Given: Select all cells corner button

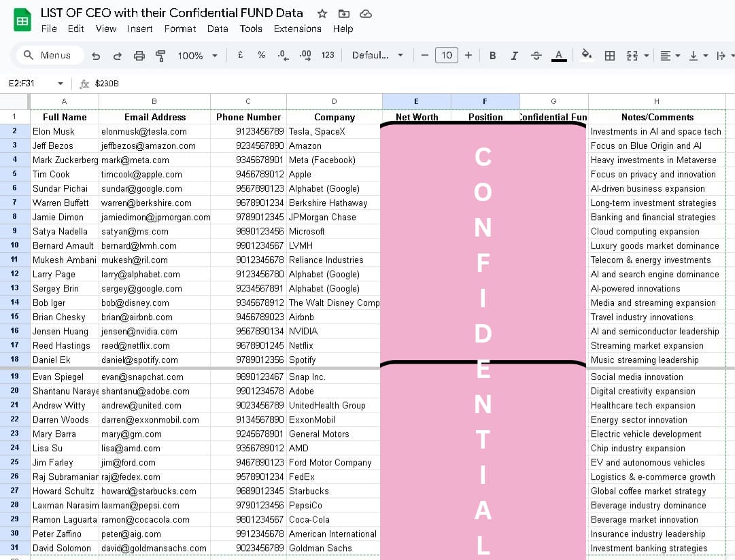Looking at the screenshot, I should 14,101.
